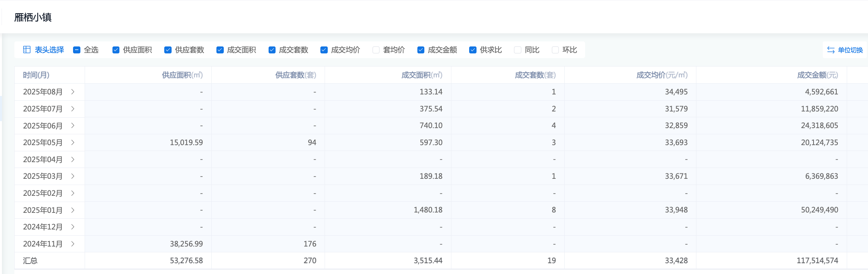Viewport: 868px width, 274px height.
Task: Expand the 2024年11月 row chevron
Action: point(73,244)
